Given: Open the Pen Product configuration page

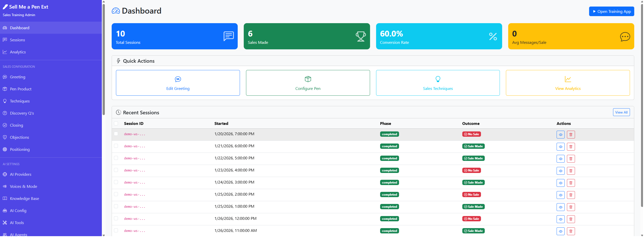Looking at the screenshot, I should [21, 89].
